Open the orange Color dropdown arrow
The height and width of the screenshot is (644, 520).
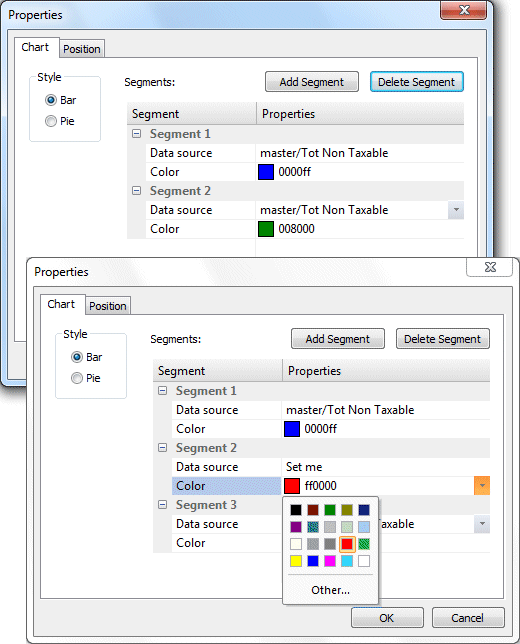click(x=482, y=486)
